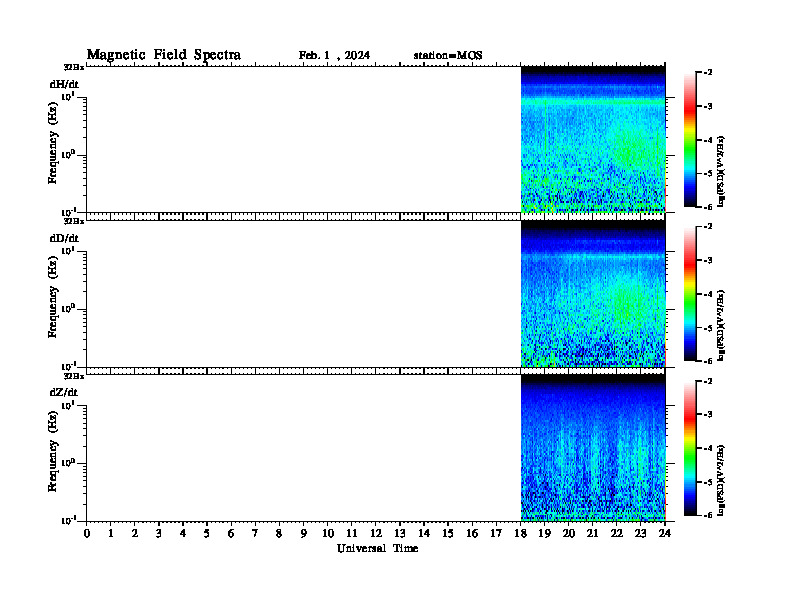The height and width of the screenshot is (612, 792).
Task: Click the 10^-1 tick label on dH/dt axis
Action: pyautogui.click(x=68, y=212)
